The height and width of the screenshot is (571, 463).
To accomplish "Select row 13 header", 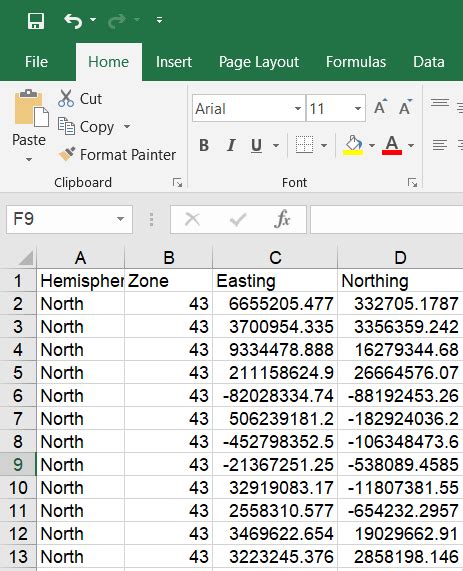I will tap(18, 556).
